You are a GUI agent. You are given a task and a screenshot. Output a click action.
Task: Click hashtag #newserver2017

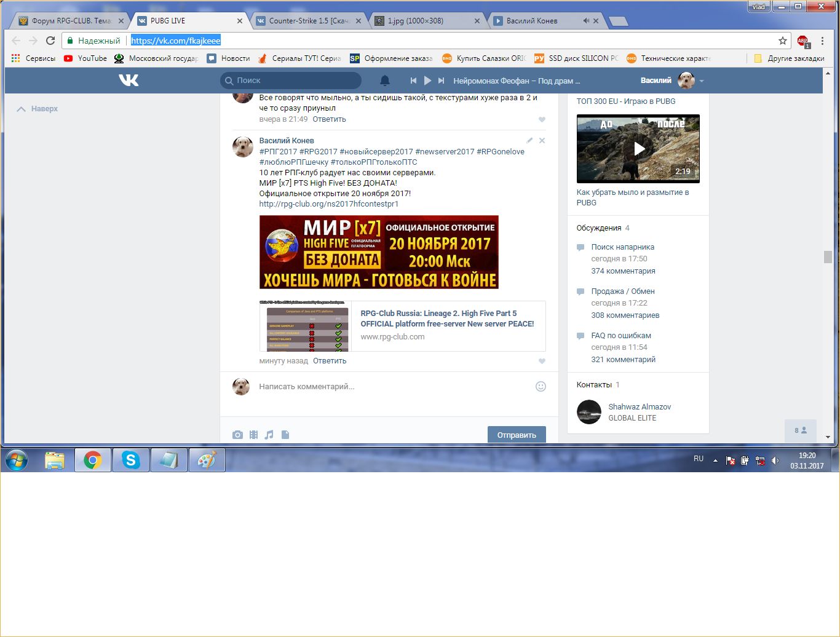(x=445, y=151)
